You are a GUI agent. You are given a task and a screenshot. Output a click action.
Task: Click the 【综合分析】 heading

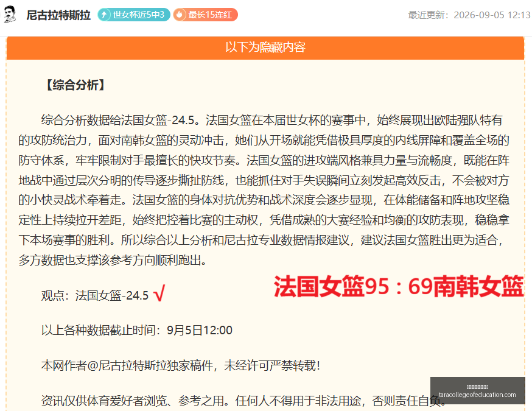coord(75,85)
